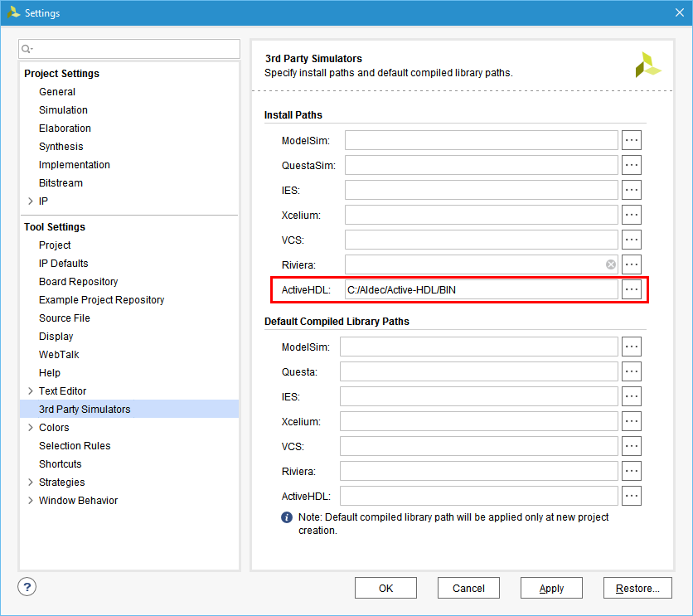
Task: Click ModelSim compiled library path field
Action: click(x=478, y=347)
